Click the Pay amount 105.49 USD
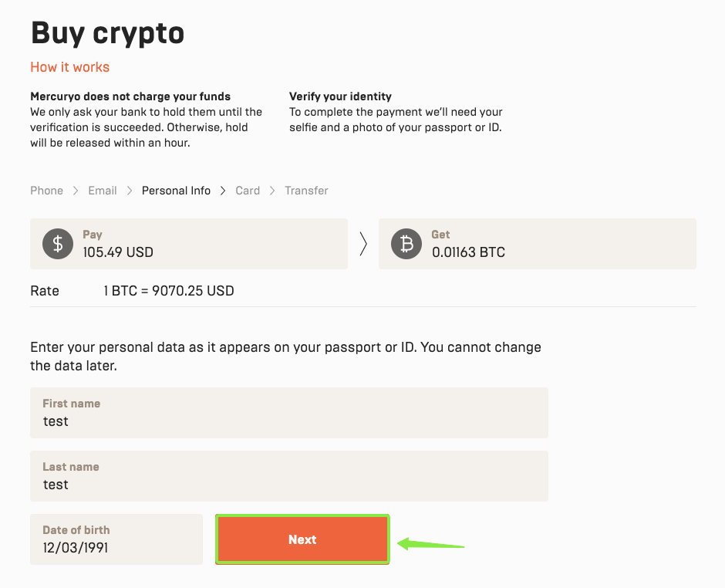The height and width of the screenshot is (588, 725). [118, 252]
